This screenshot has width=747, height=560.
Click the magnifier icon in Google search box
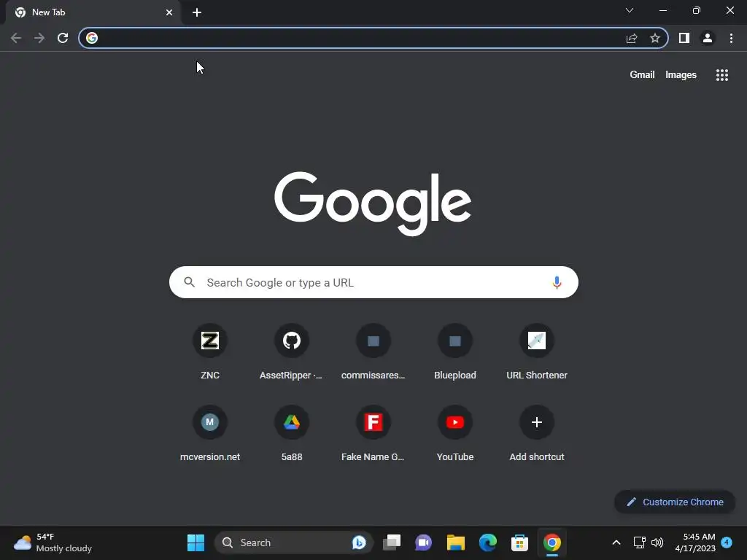click(x=189, y=282)
